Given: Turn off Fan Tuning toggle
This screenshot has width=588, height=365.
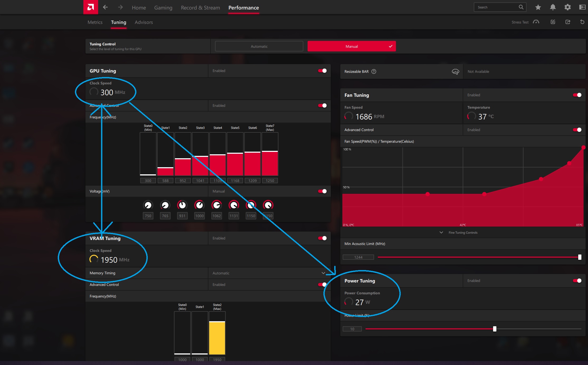Looking at the screenshot, I should pos(577,95).
